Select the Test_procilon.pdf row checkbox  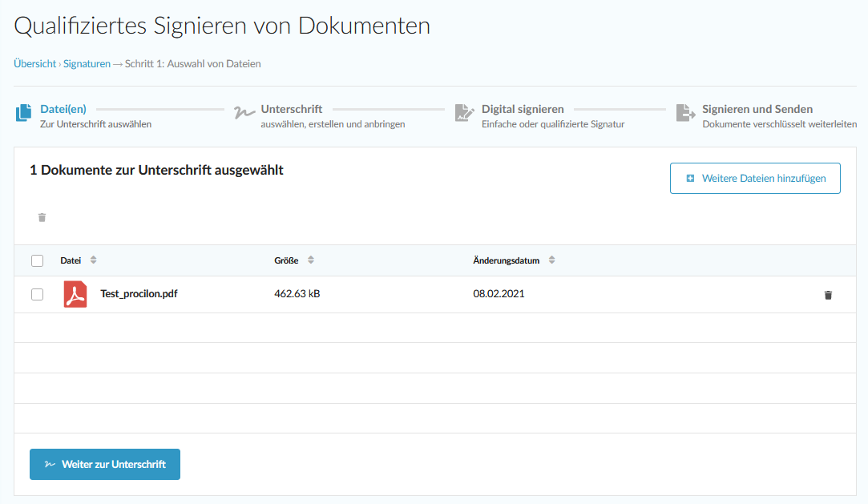(37, 294)
